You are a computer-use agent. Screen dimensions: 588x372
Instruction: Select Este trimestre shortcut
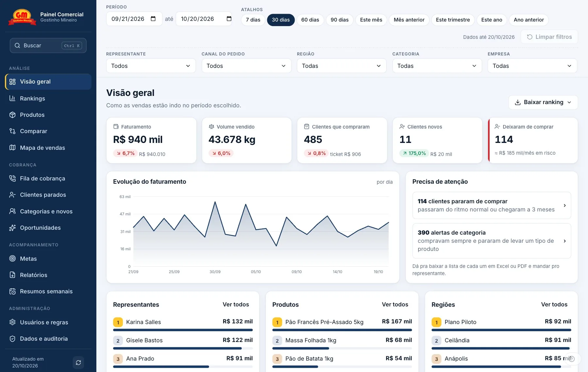coord(453,20)
